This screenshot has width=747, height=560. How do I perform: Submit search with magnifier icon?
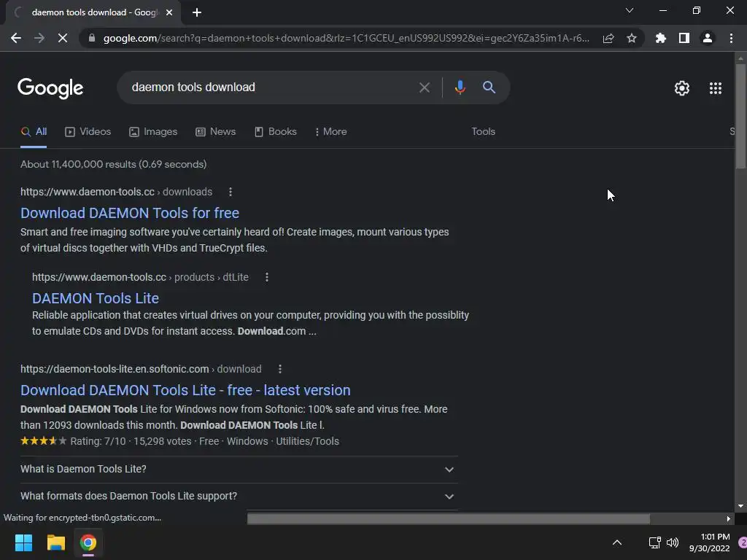pos(489,87)
